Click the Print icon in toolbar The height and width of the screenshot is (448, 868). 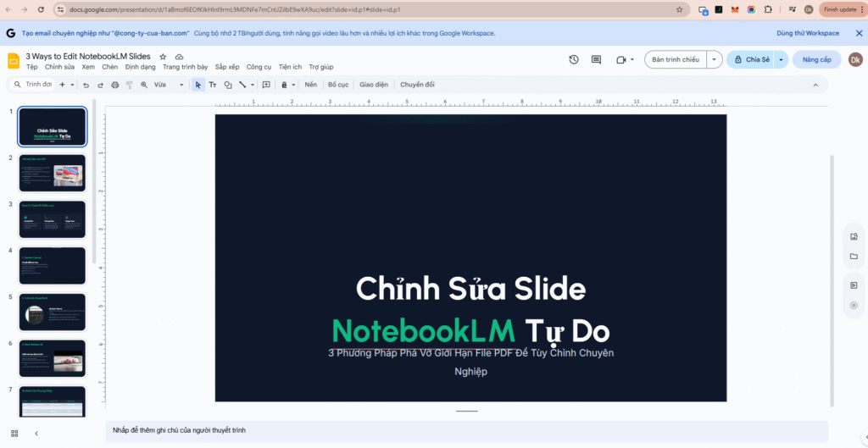coord(114,85)
